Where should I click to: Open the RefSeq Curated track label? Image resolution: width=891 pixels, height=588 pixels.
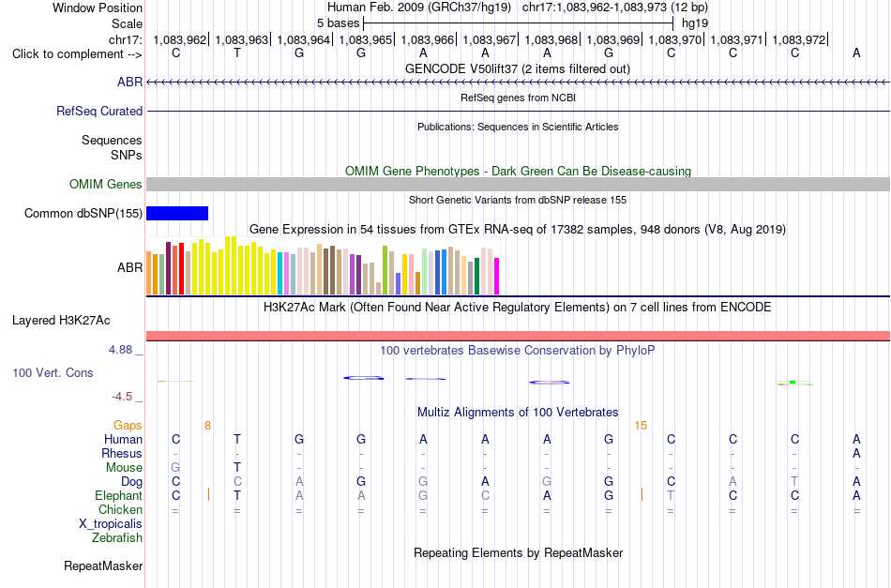pyautogui.click(x=99, y=111)
